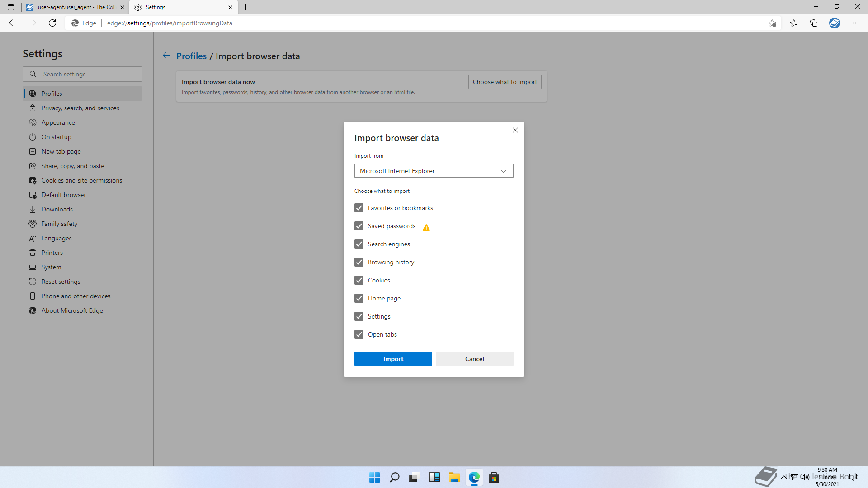Screen dimensions: 868x488
Task: Click the browser forward arrow button
Action: pos(33,23)
